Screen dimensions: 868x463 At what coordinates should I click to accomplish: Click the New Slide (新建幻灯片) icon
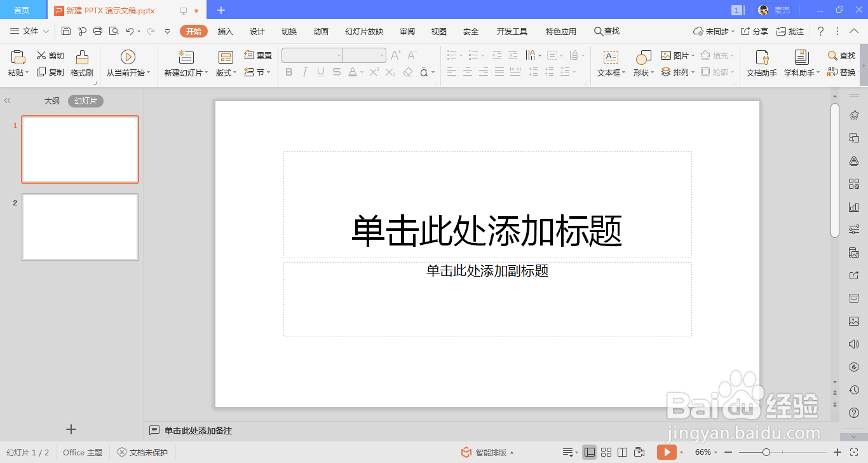tap(186, 57)
